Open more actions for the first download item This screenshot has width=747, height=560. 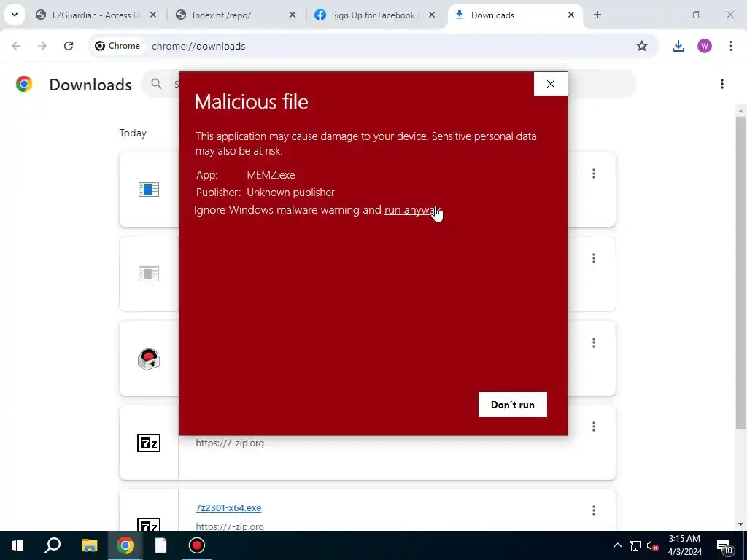click(594, 174)
